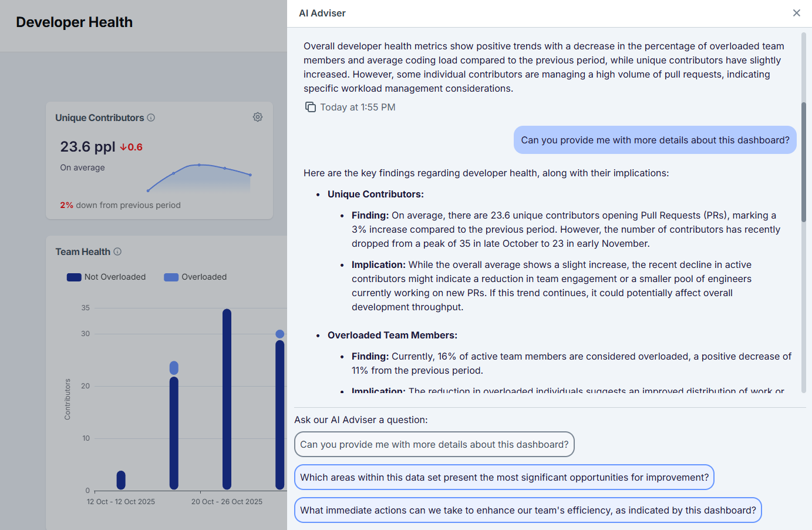Click the timestamp Today at 1:55 PM
This screenshot has width=812, height=530.
tap(358, 107)
